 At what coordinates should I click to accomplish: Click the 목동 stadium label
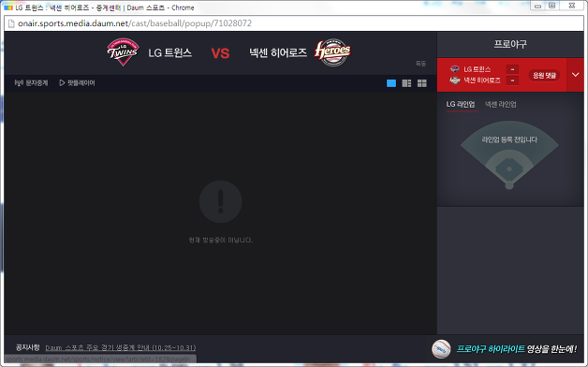(420, 64)
